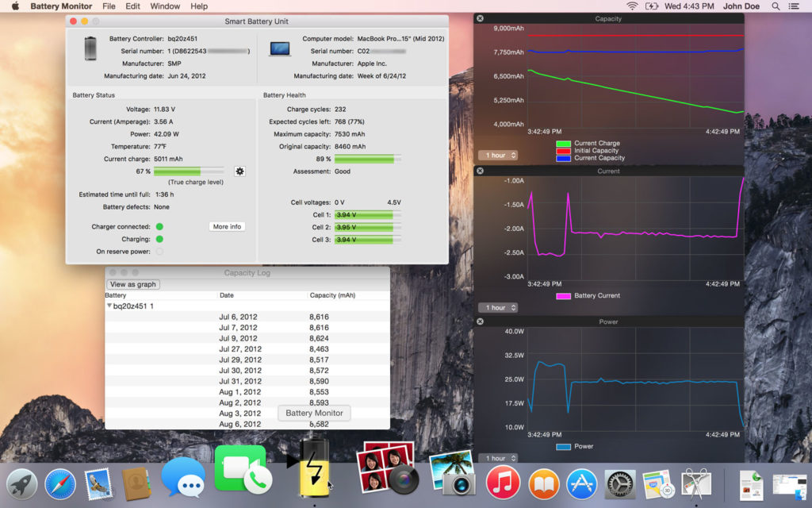Open Spotlight search in the menu bar
The image size is (812, 508).
click(775, 6)
